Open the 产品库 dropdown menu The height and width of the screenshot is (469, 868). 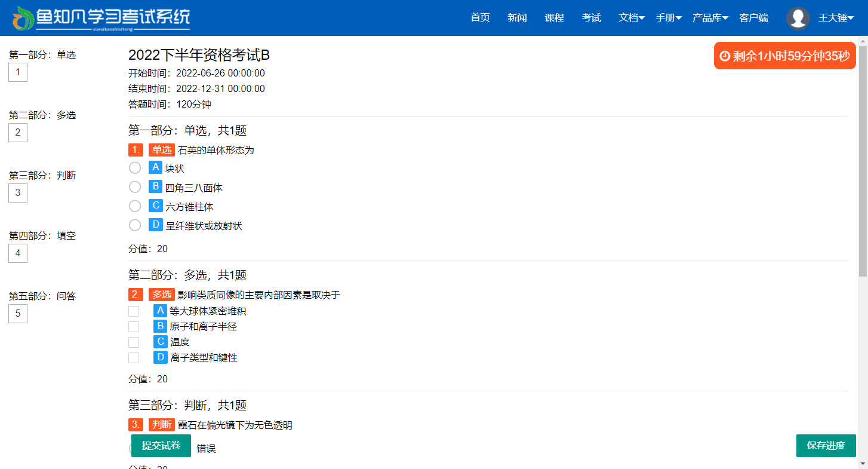tap(710, 18)
